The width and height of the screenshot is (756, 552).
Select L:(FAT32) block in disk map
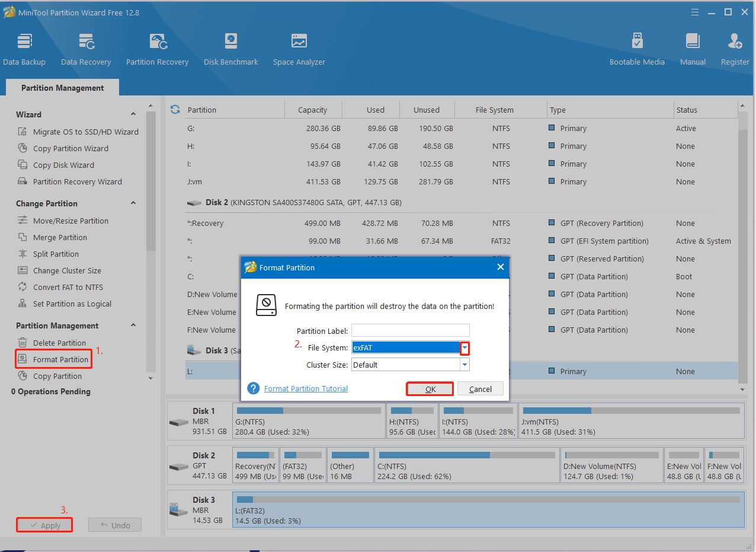[x=488, y=509]
